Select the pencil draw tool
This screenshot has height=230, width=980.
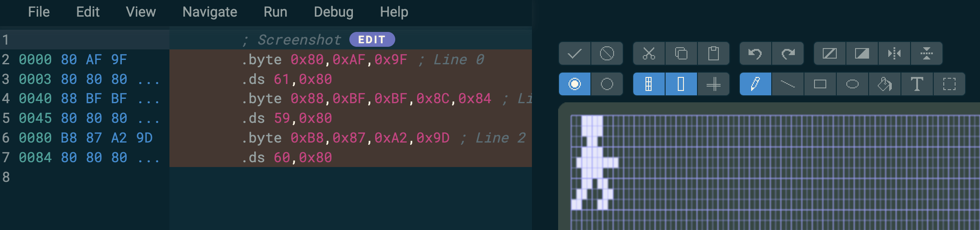tap(756, 84)
